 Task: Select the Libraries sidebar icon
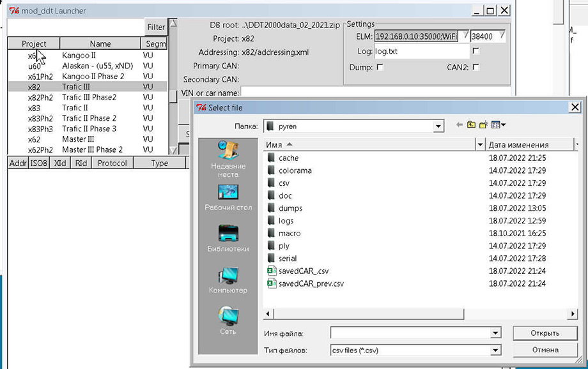(x=228, y=235)
